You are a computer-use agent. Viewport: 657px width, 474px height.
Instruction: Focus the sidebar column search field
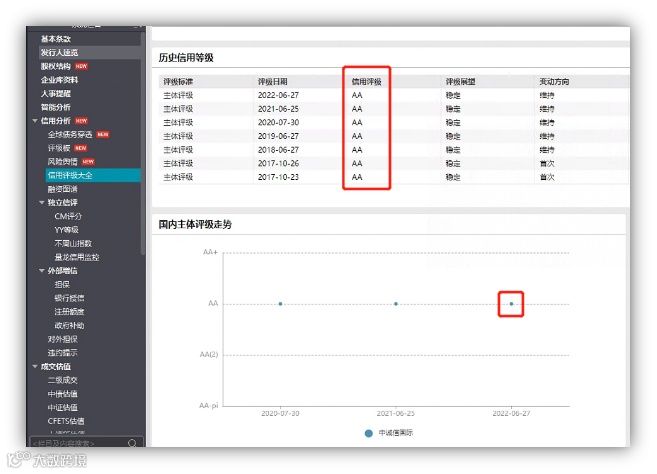[x=87, y=443]
